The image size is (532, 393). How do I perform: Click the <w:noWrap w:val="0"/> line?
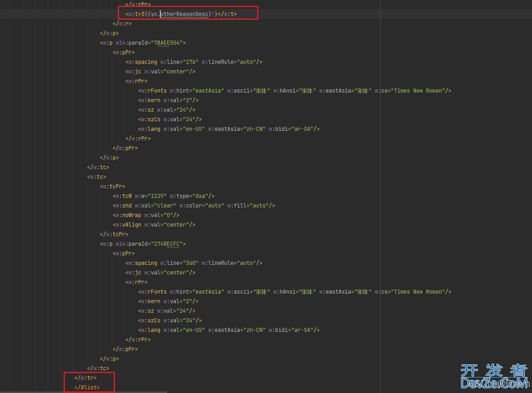click(x=146, y=215)
